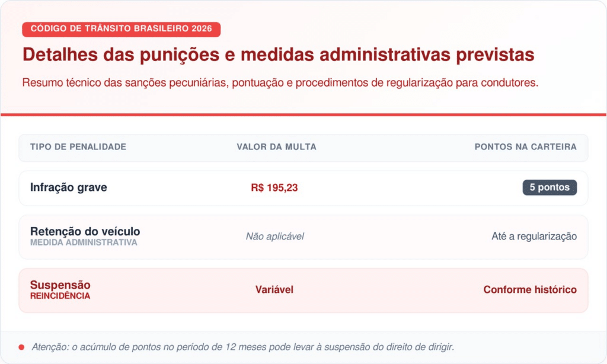Click the fine amount "R$ 195,23"
Image resolution: width=607 pixels, height=364 pixels.
[274, 187]
